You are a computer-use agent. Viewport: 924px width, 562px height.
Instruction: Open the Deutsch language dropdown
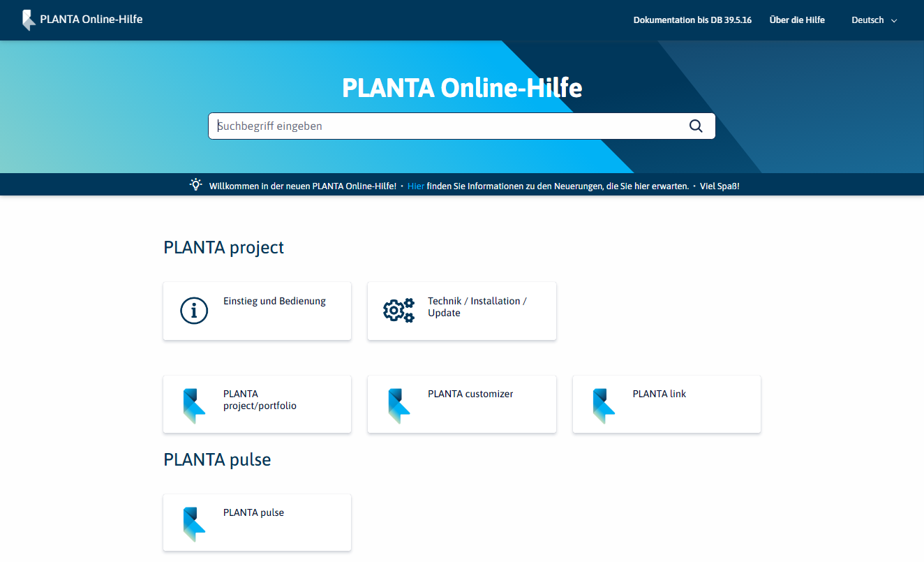pos(867,20)
